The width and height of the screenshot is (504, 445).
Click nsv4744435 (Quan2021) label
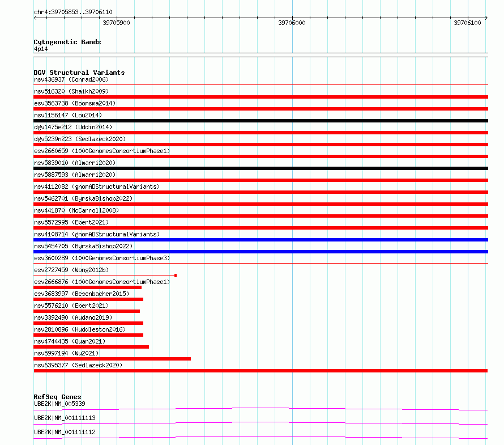click(x=70, y=341)
